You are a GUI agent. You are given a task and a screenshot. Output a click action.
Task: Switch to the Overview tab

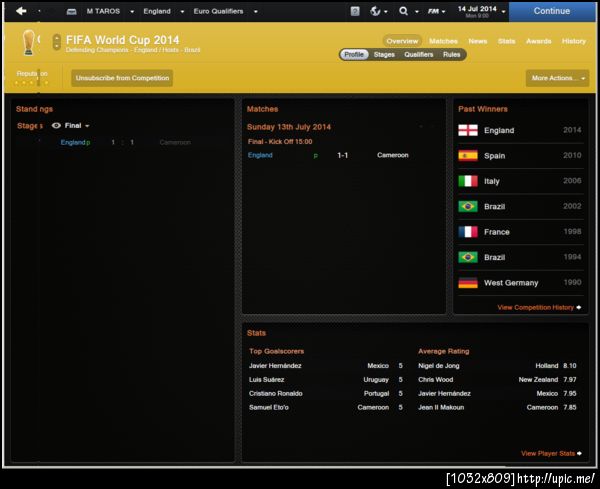click(402, 41)
